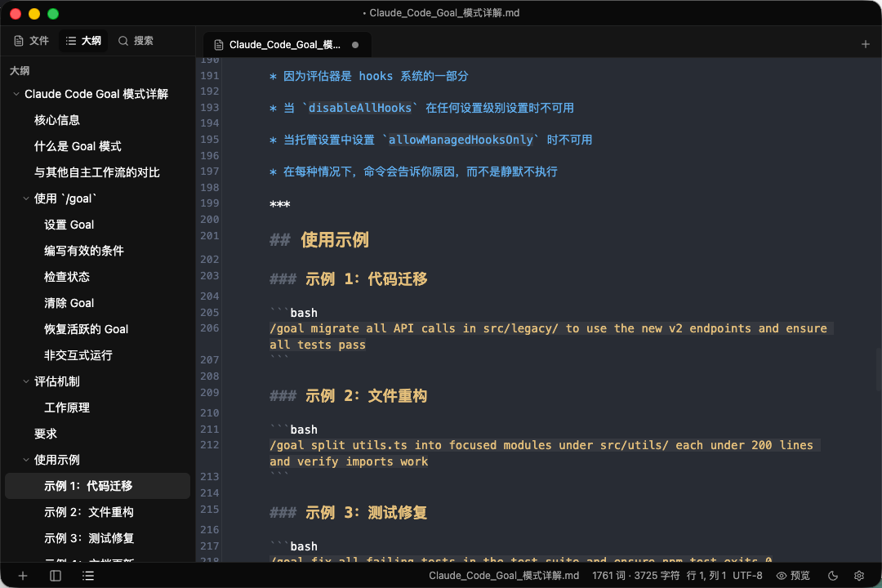Toggle 预览 preview mode
This screenshot has height=588, width=882.
793,576
